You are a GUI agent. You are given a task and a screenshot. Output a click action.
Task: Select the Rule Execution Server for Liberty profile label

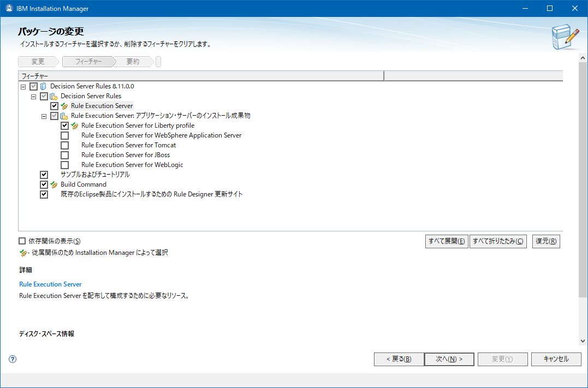point(138,126)
